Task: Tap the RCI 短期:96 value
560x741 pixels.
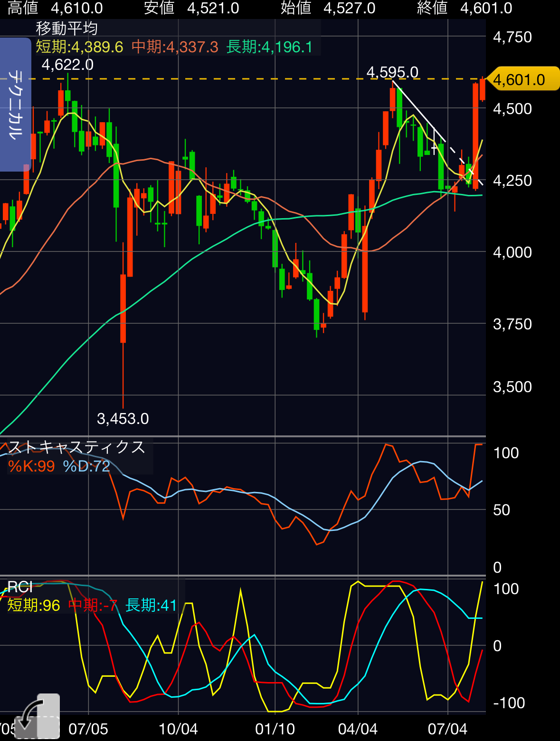Action: (x=34, y=606)
